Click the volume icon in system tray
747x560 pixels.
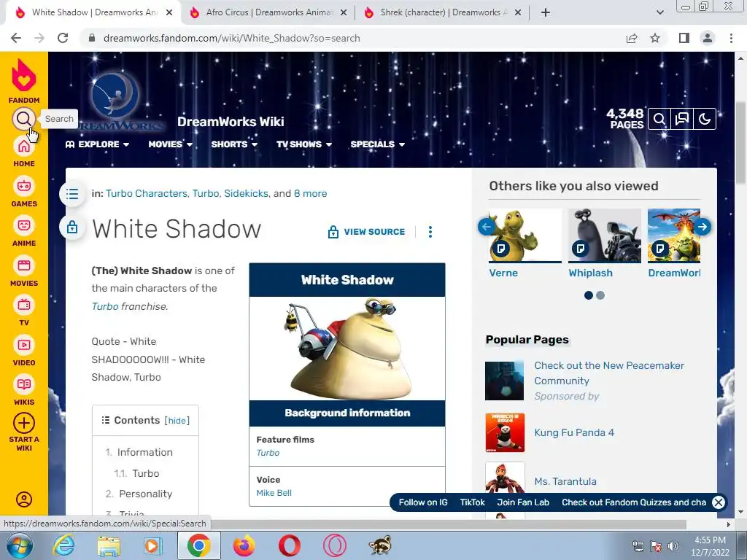[673, 545]
